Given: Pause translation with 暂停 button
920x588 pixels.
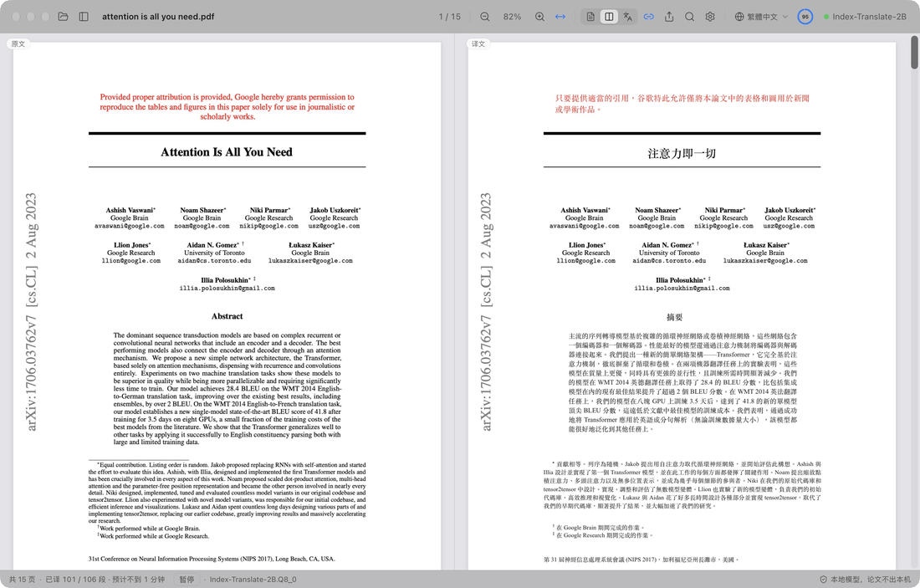Looking at the screenshot, I should [187, 579].
